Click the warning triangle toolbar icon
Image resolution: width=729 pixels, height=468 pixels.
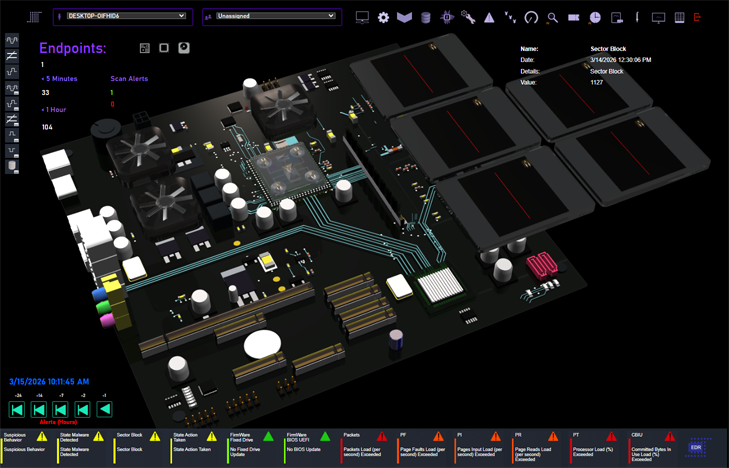tap(489, 17)
